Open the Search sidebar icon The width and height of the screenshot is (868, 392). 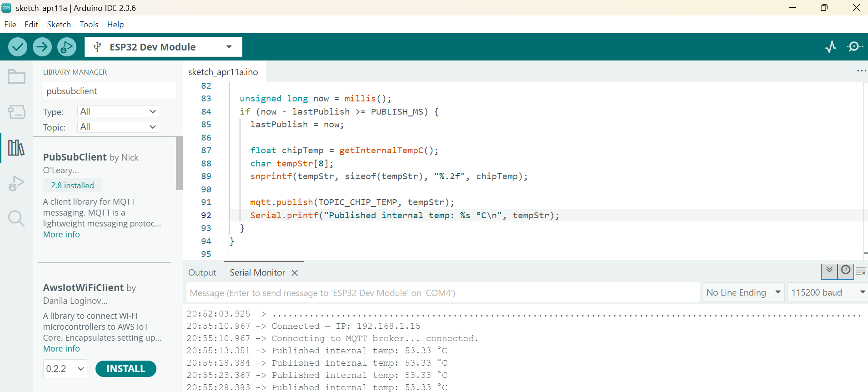[16, 219]
